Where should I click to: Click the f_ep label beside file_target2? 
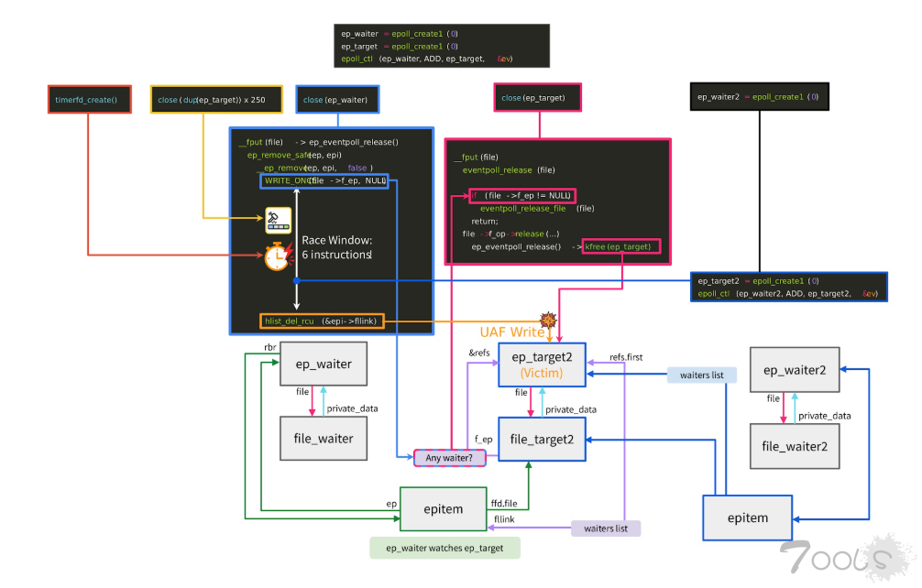point(483,440)
